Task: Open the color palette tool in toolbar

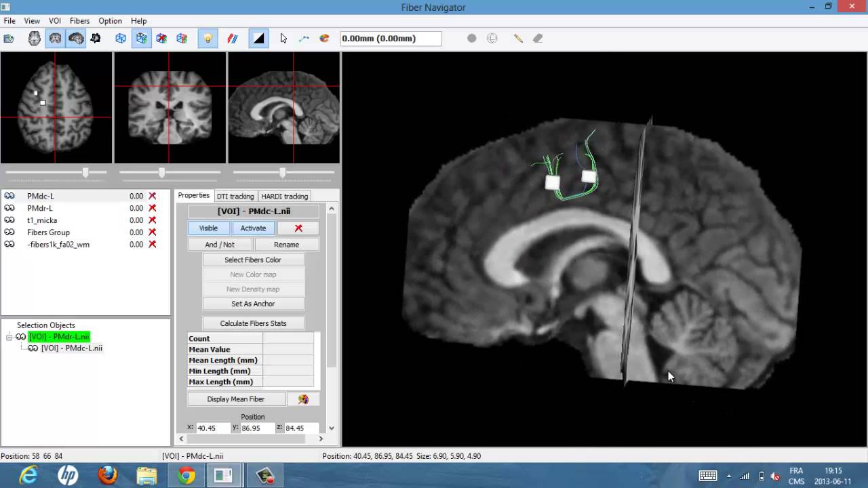Action: click(324, 39)
